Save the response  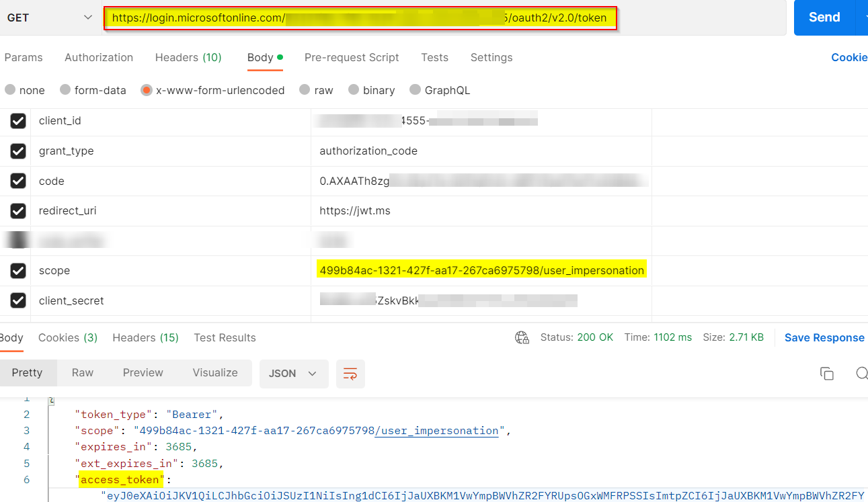[824, 337]
